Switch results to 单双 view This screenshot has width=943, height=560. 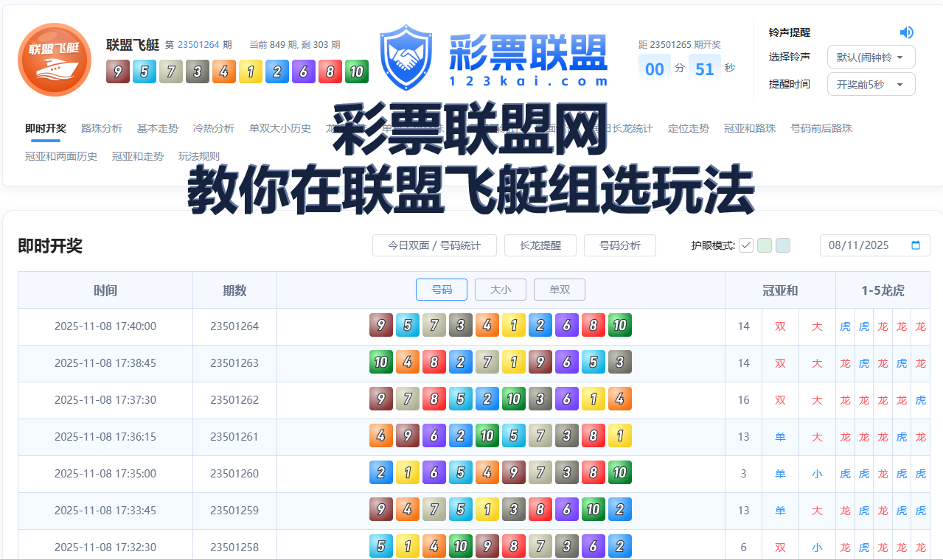point(559,290)
